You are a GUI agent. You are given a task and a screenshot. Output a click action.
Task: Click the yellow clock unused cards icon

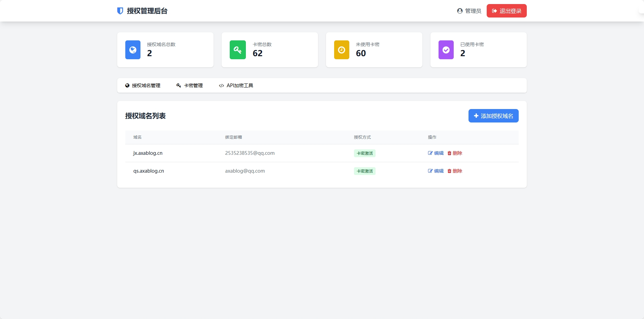click(x=342, y=50)
